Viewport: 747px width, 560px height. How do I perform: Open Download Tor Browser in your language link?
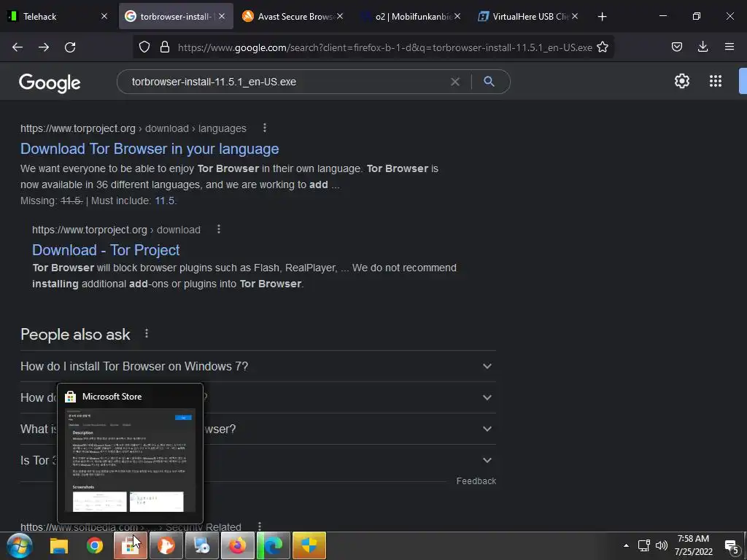150,149
